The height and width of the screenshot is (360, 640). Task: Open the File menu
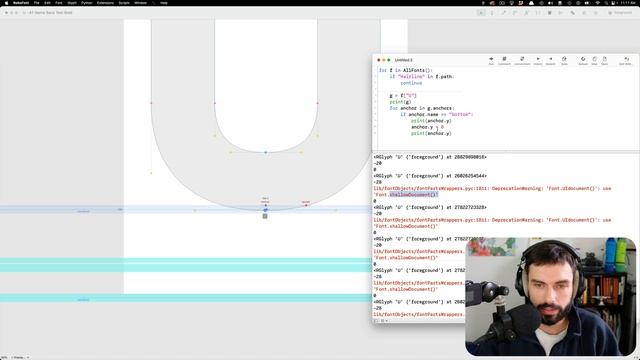pos(36,3)
